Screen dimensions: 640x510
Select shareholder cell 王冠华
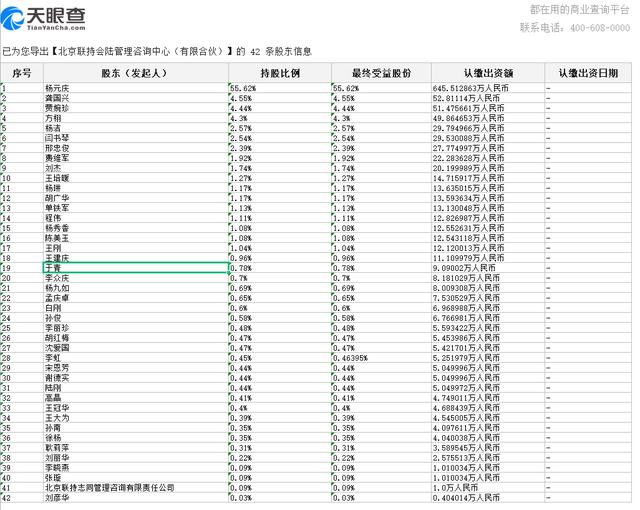pyautogui.click(x=136, y=408)
